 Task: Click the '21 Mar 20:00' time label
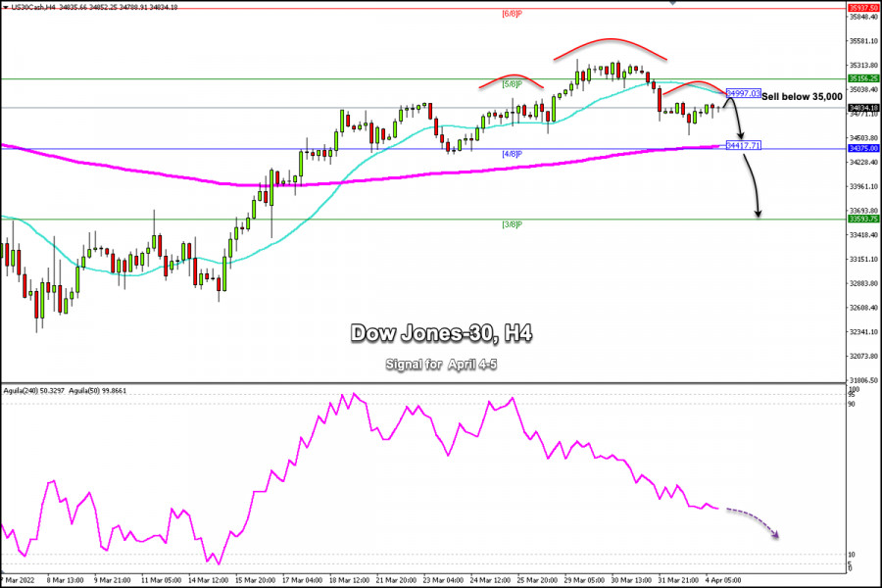[396, 580]
